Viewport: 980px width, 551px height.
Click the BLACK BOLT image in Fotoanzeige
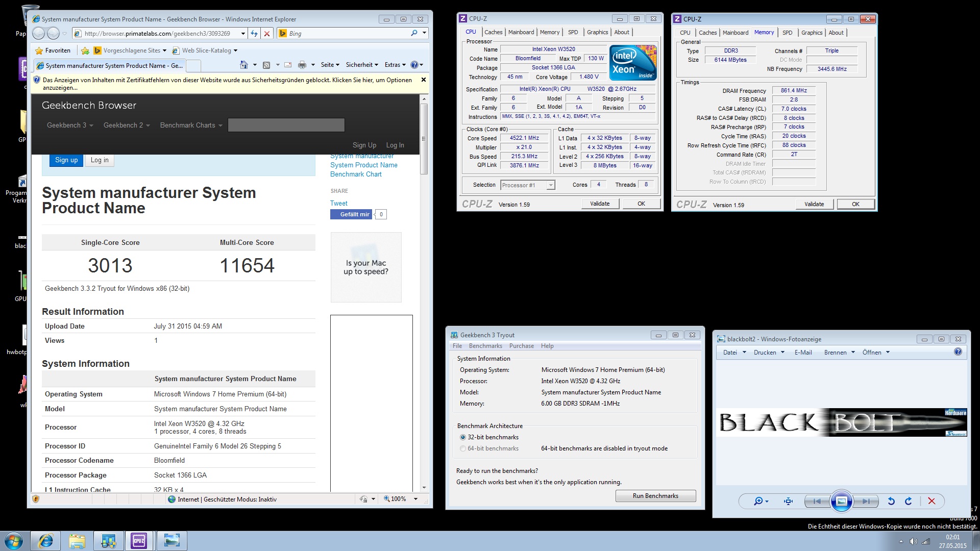842,422
